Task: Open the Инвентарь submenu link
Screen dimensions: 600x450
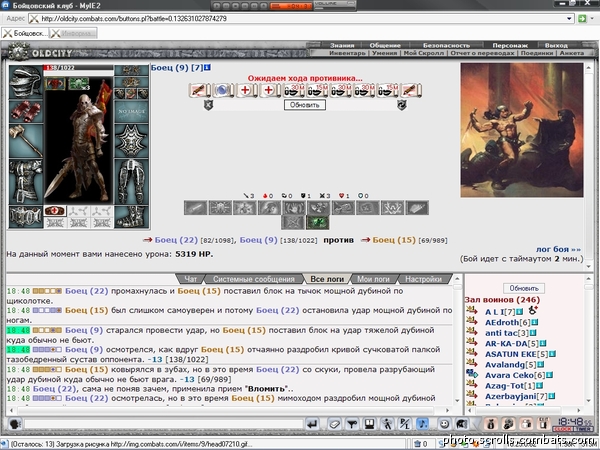Action: pyautogui.click(x=347, y=53)
